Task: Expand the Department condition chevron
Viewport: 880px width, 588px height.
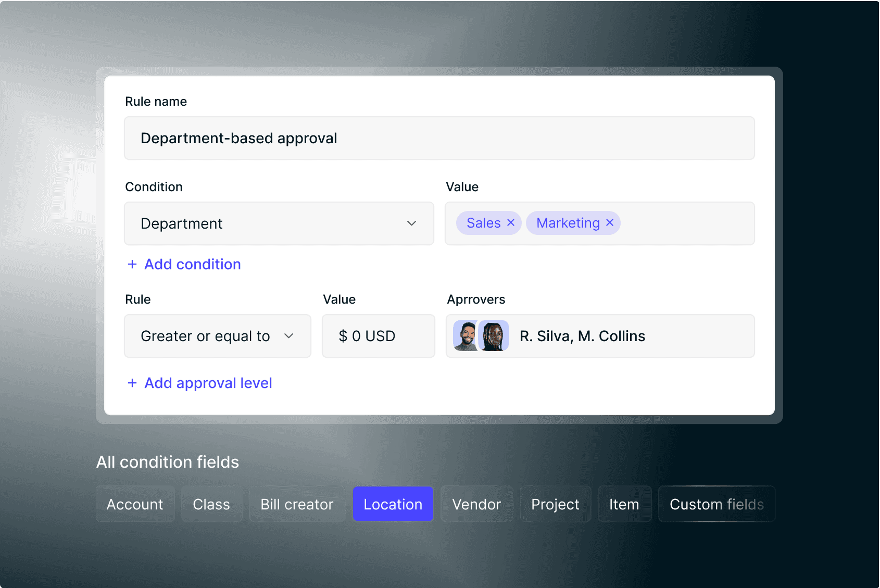Action: coord(411,223)
